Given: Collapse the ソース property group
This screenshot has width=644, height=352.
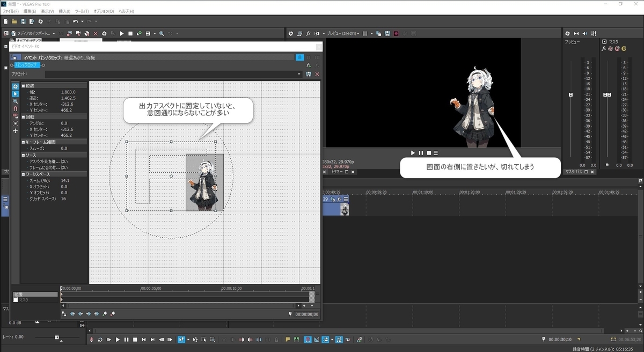Looking at the screenshot, I should 24,155.
